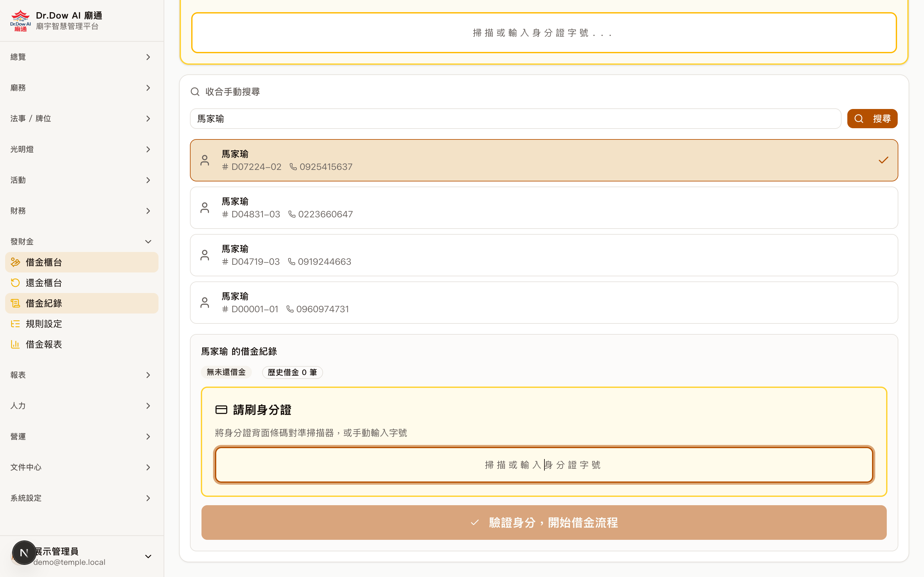
Task: Click the 歷史借金 0 筆 pill
Action: click(x=293, y=372)
